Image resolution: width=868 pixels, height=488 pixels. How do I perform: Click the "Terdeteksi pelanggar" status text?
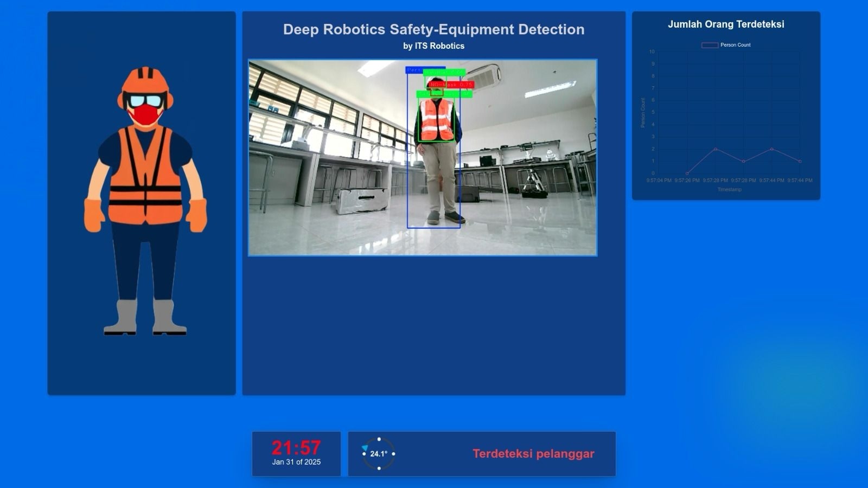tap(533, 454)
